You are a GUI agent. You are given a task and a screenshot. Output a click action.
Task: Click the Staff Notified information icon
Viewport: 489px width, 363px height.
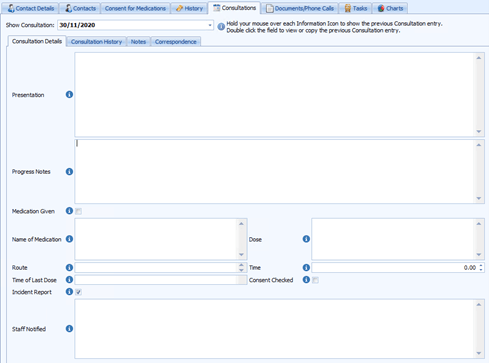(x=69, y=329)
